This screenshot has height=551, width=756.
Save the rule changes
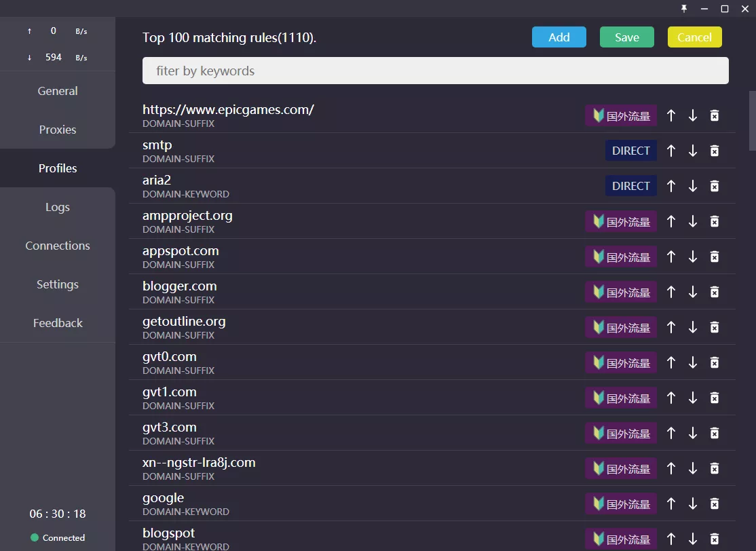click(627, 37)
